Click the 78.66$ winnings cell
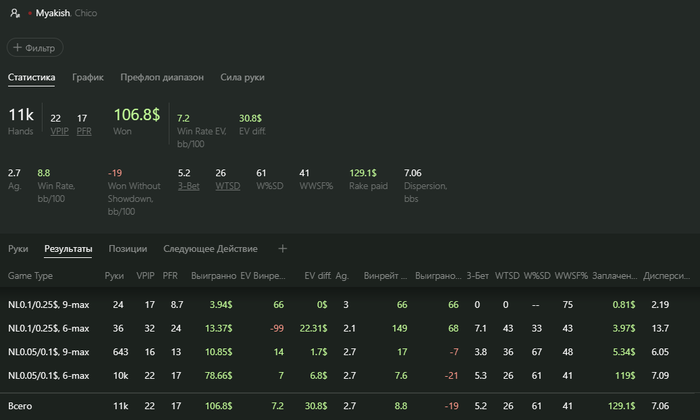 [218, 375]
